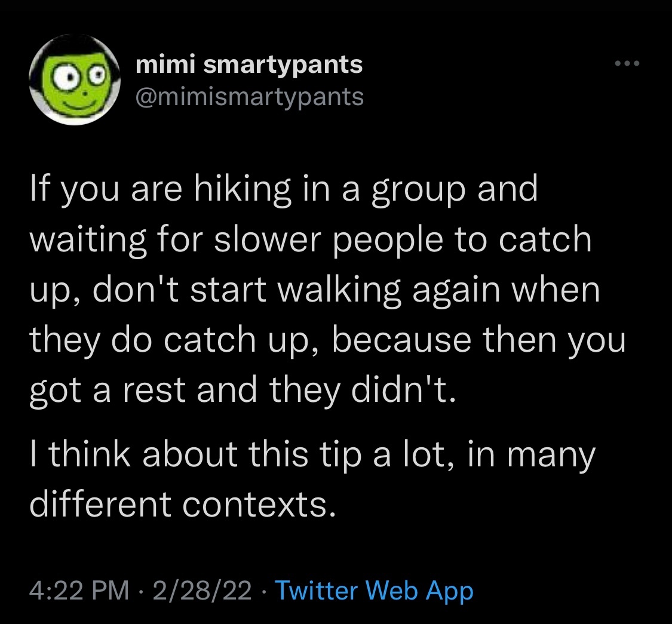The image size is (672, 624).
Task: Open the three-dot more options menu
Action: coord(627,63)
